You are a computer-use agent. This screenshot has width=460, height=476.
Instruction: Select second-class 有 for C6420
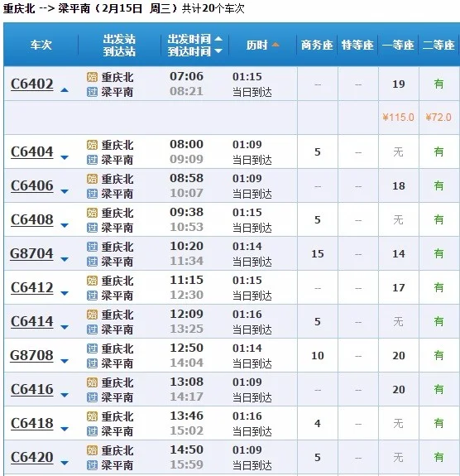(x=438, y=458)
